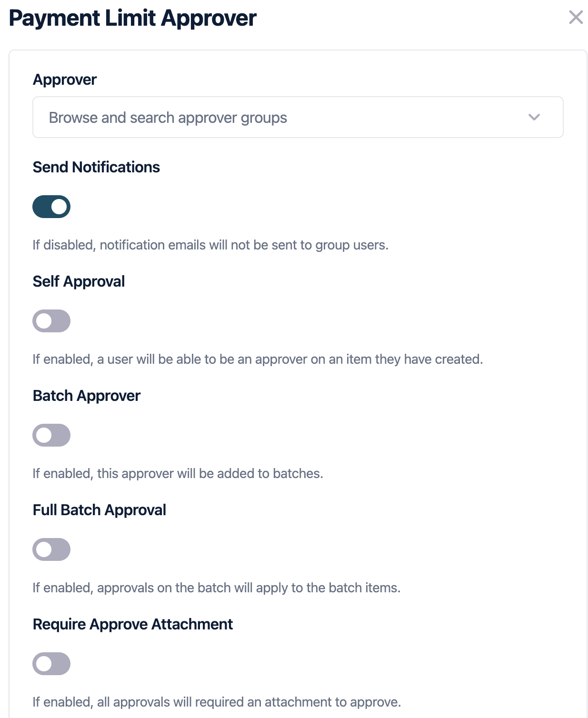Click the attachment requirement help text
This screenshot has height=718, width=588.
[217, 702]
